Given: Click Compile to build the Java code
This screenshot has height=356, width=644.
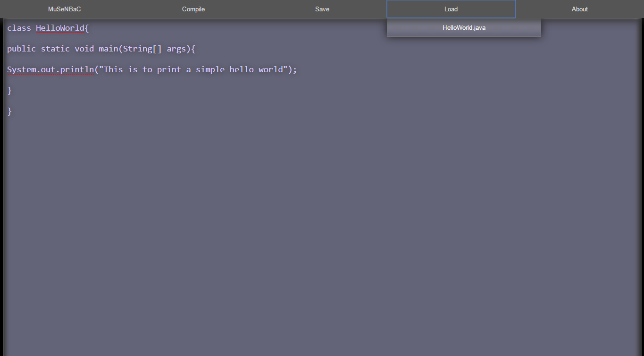Looking at the screenshot, I should point(193,9).
